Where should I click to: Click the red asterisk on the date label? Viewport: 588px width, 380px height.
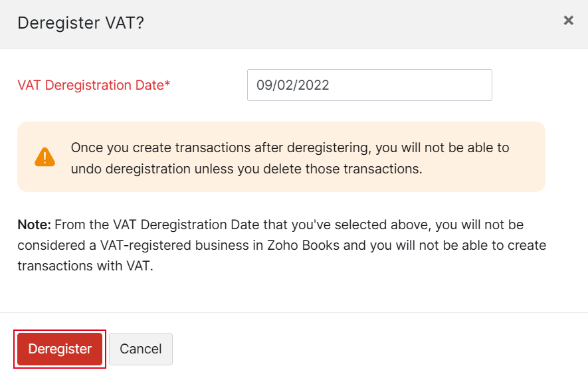coord(167,84)
